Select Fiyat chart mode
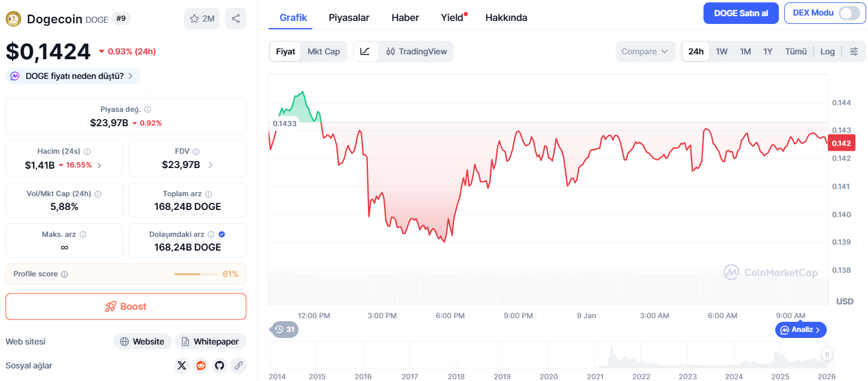Screen dimensions: 868x381 pyautogui.click(x=285, y=51)
